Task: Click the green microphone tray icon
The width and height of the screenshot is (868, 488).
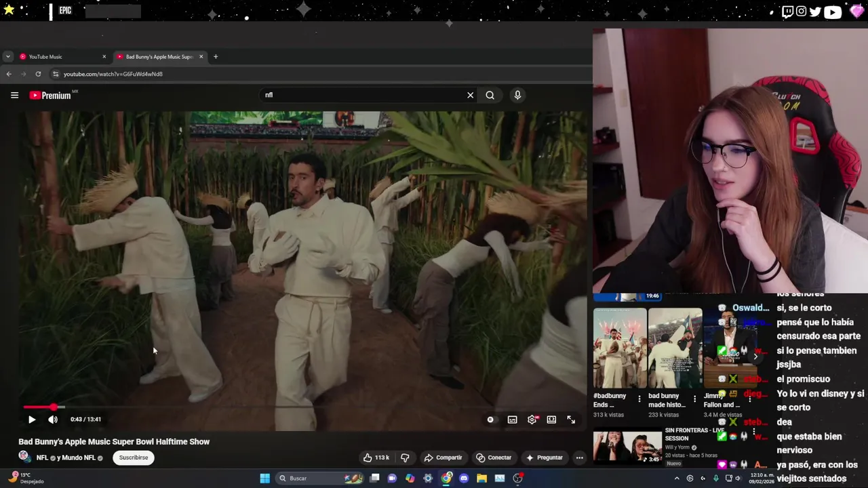Action: [x=715, y=479]
